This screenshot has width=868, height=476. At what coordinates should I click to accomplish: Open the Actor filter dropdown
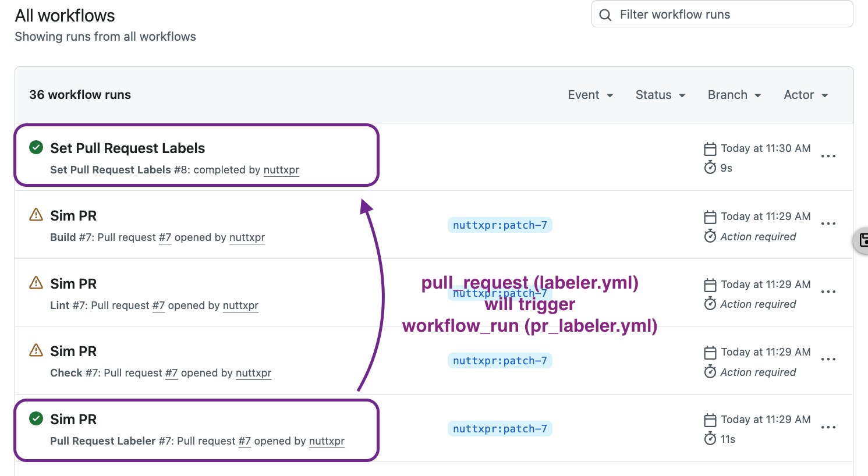click(805, 94)
